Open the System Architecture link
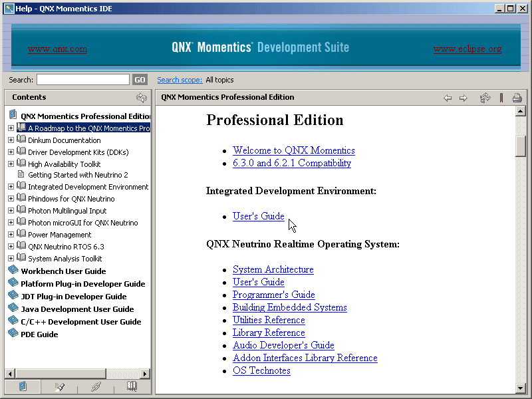This screenshot has width=532, height=399. tap(273, 269)
